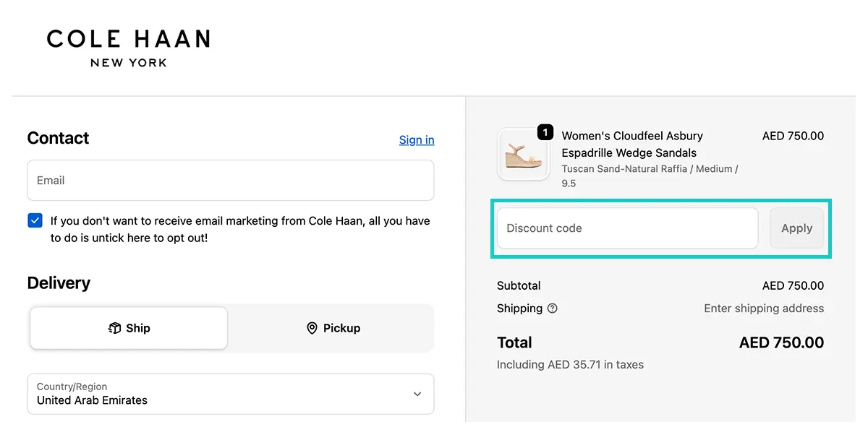Open the Country/Region dropdown
The image size is (868, 427).
coord(231,394)
